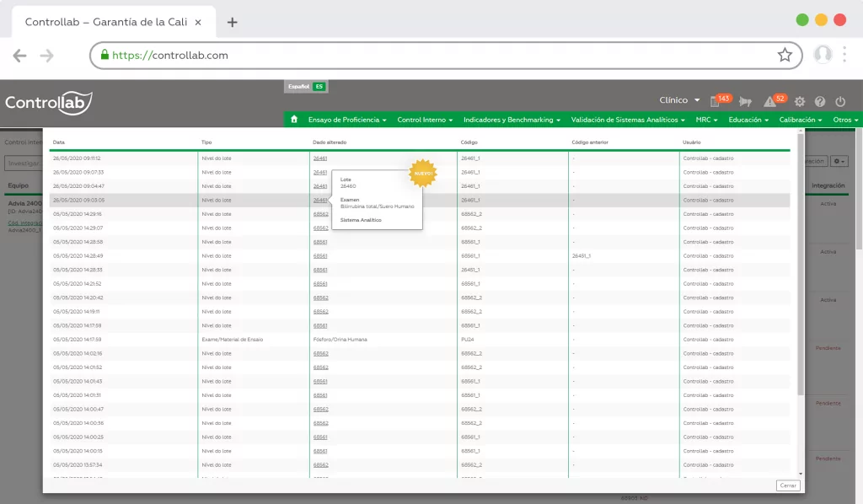Expand the Control Interno menu
The width and height of the screenshot is (863, 504).
coord(425,120)
